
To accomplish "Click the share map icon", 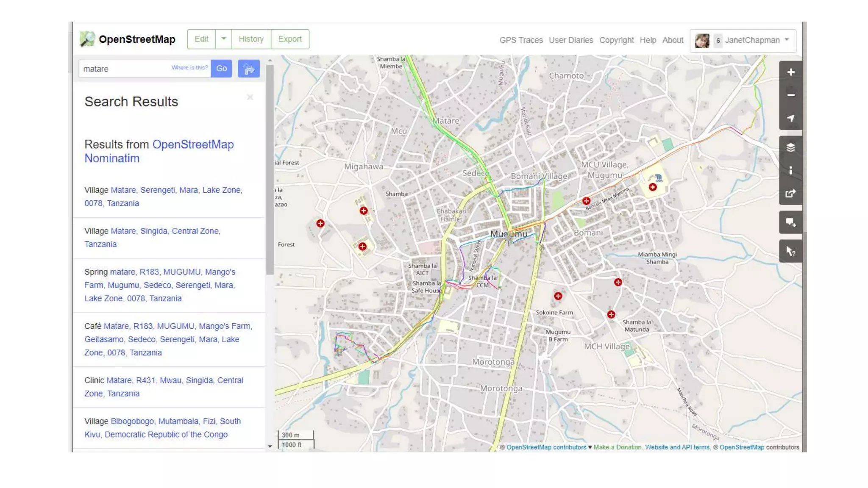I will click(790, 194).
